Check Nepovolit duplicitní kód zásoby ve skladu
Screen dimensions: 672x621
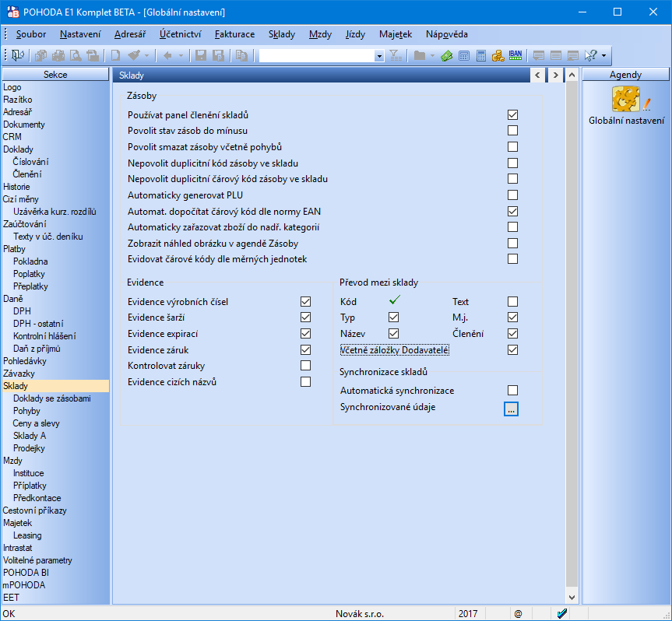(512, 163)
